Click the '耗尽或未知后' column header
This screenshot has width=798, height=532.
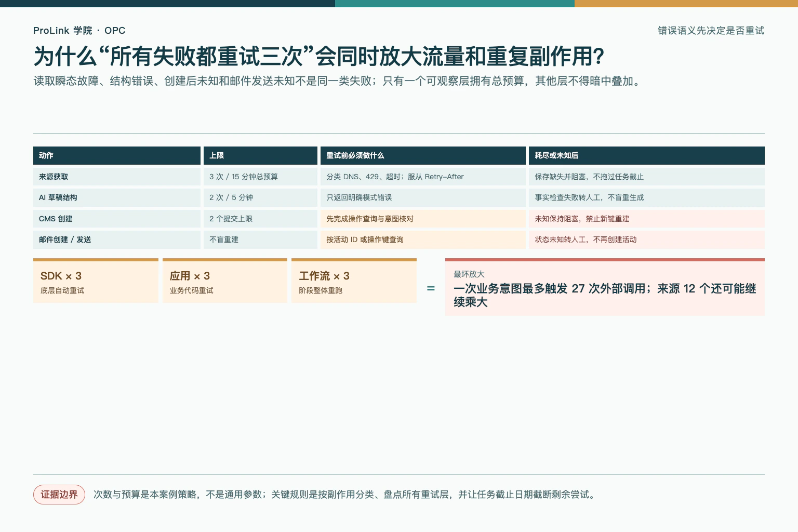647,155
